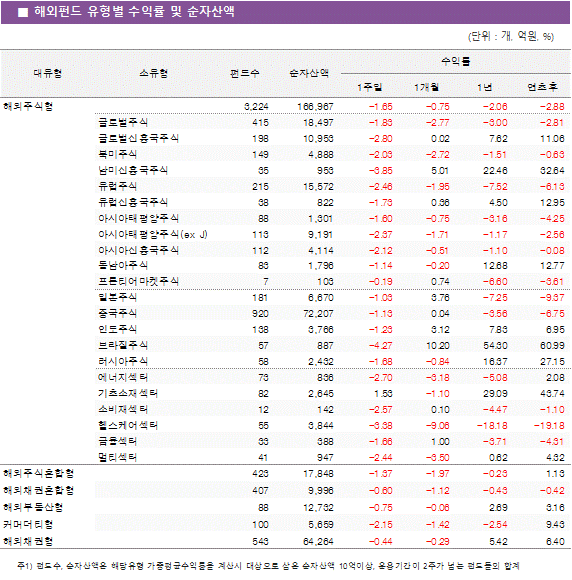Click the '글로벌신흥국주식' row label
This screenshot has width=572, height=580.
coord(138,138)
